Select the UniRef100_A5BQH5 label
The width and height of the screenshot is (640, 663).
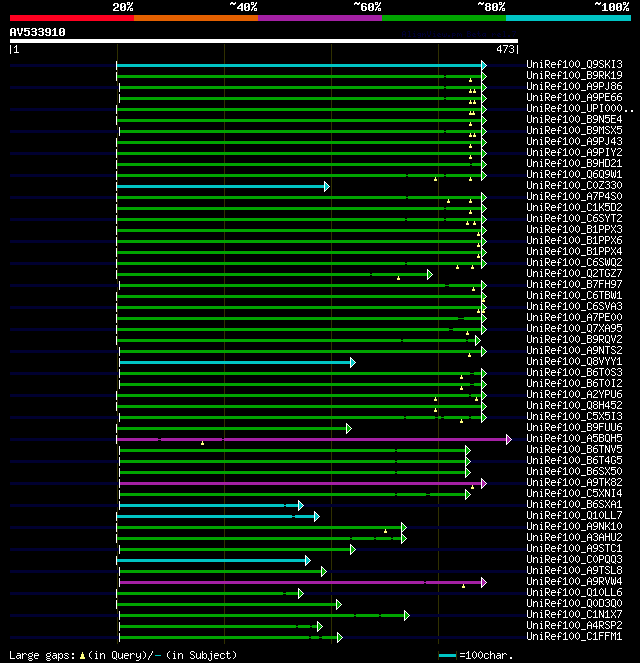[574, 438]
